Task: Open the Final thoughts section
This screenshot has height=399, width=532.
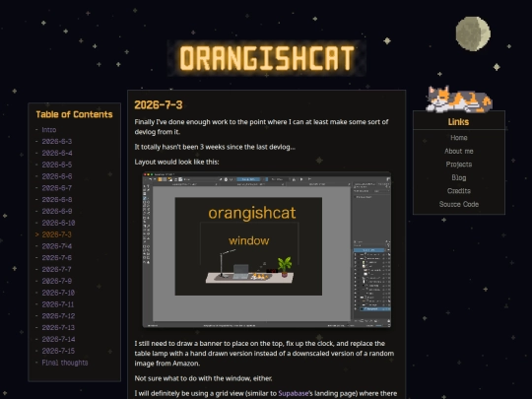Action: (x=65, y=363)
